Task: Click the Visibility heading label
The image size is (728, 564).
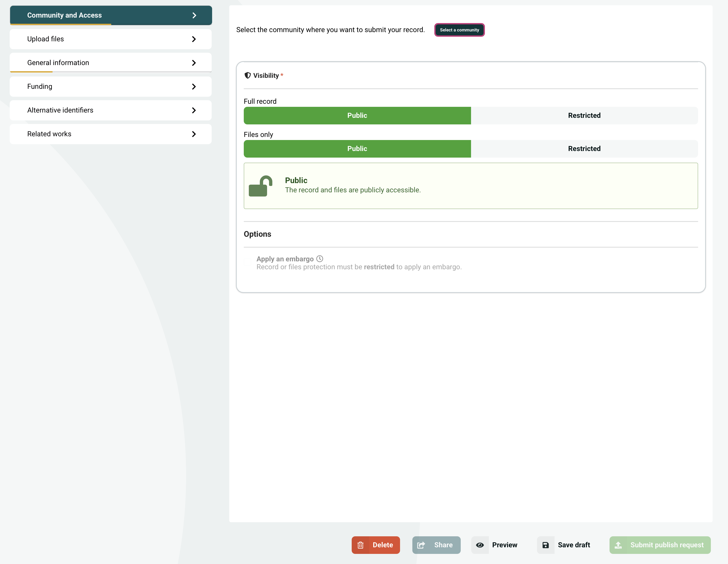Action: (266, 75)
